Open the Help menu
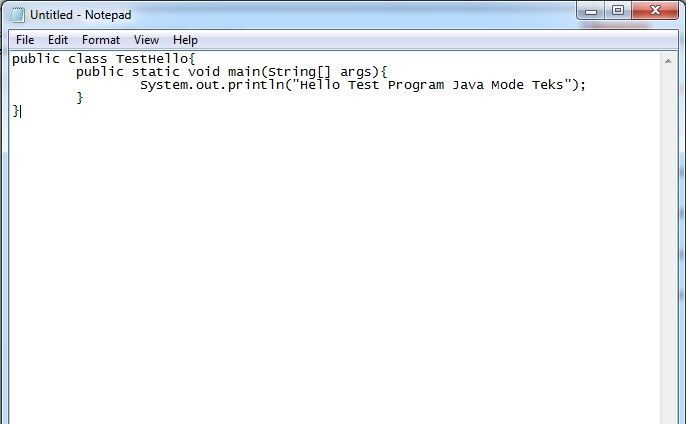Screen dimensions: 686x424 click(x=185, y=40)
